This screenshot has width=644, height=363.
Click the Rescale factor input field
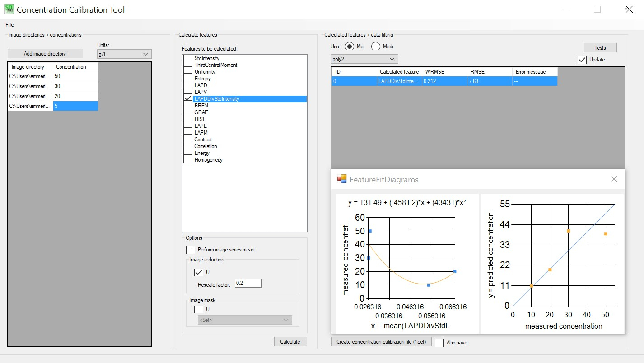[248, 284]
